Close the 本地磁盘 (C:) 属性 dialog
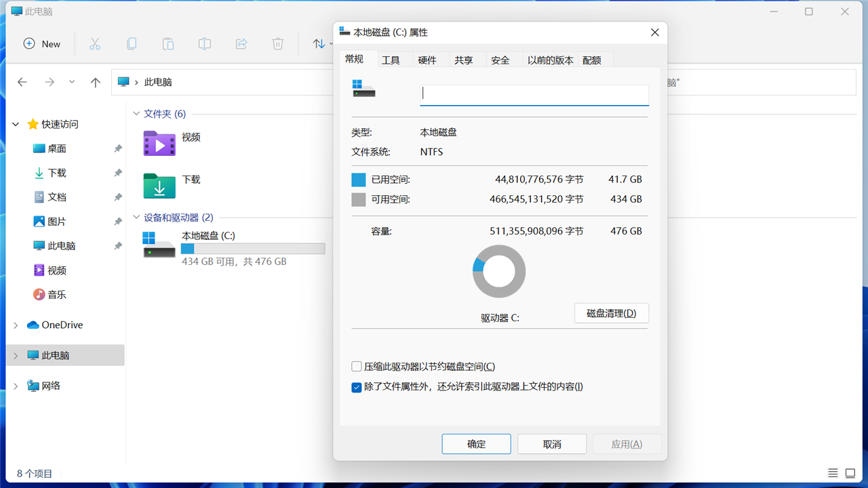Viewport: 868px width, 488px height. pos(655,33)
